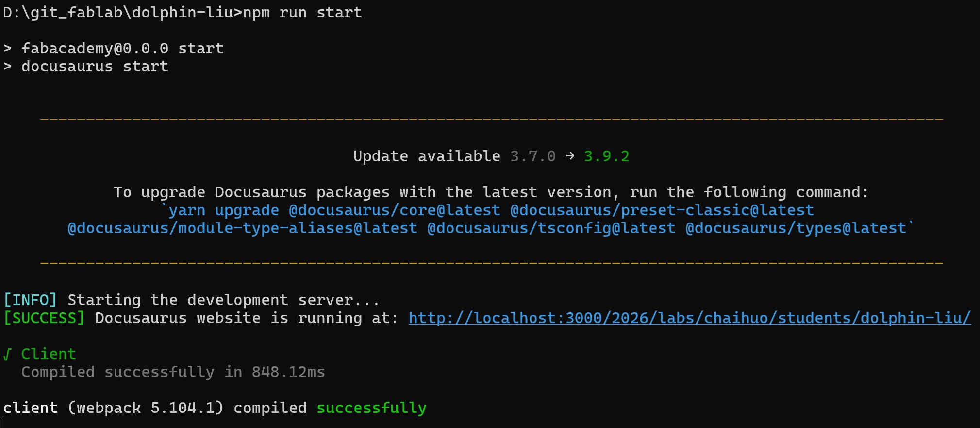This screenshot has height=428, width=980.
Task: Click the 'Update available' text
Action: coord(426,156)
